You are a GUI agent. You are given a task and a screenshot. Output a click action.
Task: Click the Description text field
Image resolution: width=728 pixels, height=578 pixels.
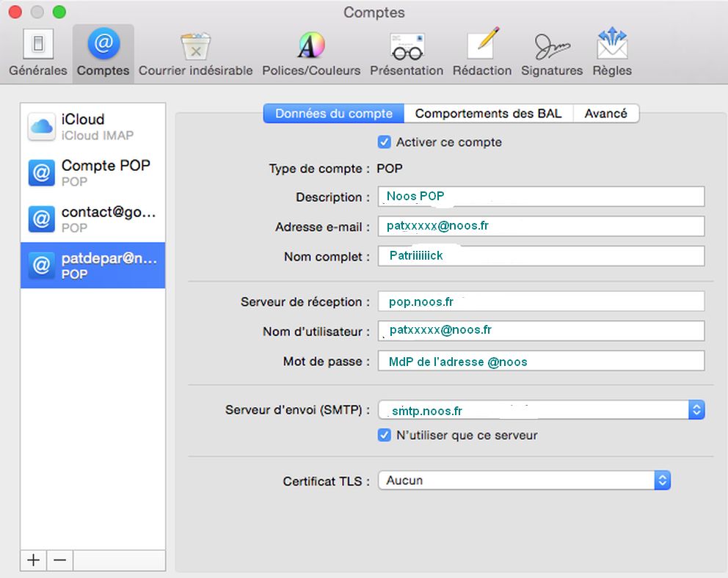pos(541,197)
